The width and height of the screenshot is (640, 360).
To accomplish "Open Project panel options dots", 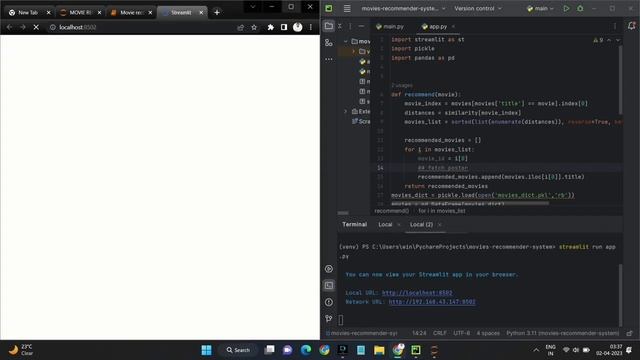I will 350,26.
